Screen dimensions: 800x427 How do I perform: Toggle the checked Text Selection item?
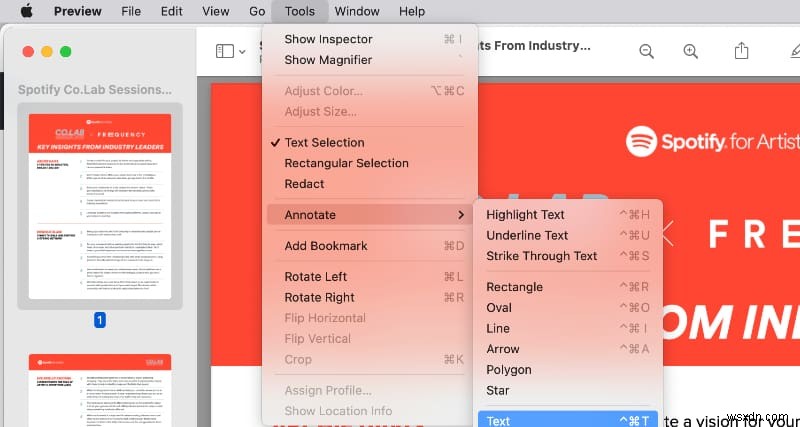click(x=370, y=143)
